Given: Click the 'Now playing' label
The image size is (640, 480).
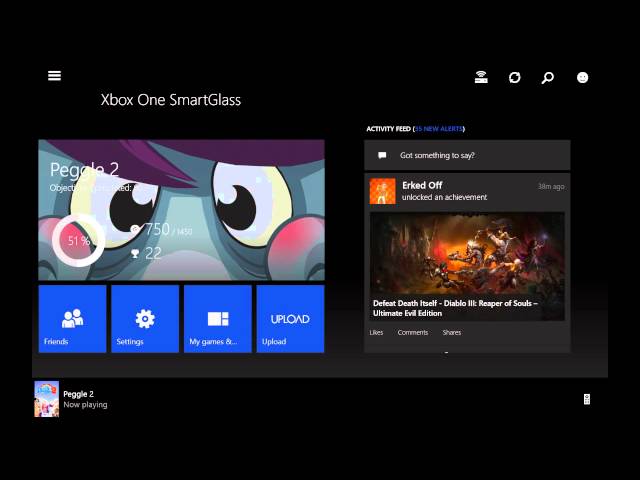Looking at the screenshot, I should (85, 405).
